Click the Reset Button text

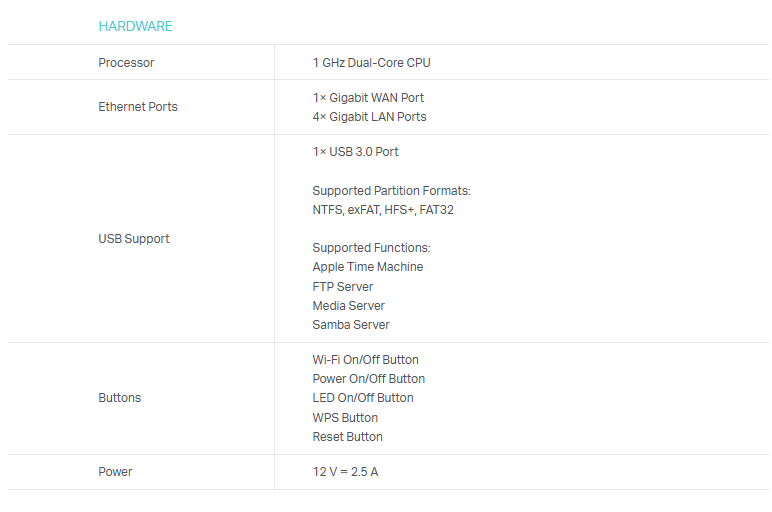click(x=347, y=437)
